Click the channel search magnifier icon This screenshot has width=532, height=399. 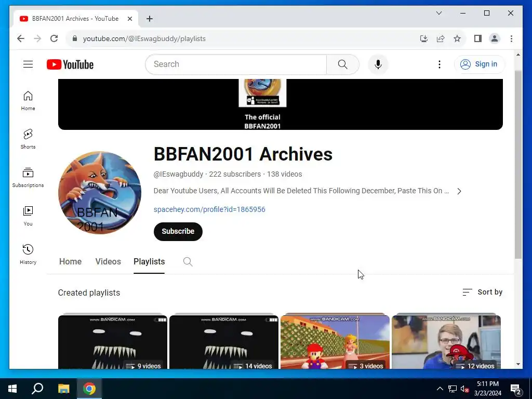pos(188,262)
